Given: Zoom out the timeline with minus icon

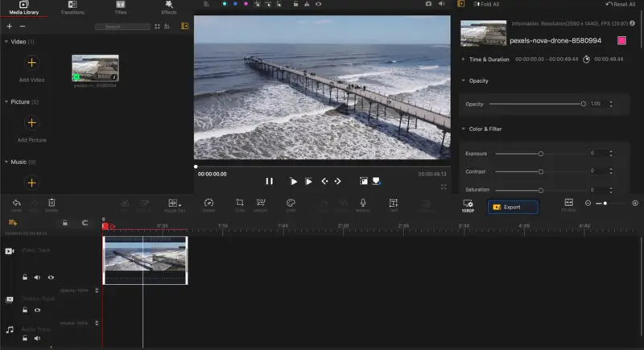Looking at the screenshot, I should click(x=588, y=203).
